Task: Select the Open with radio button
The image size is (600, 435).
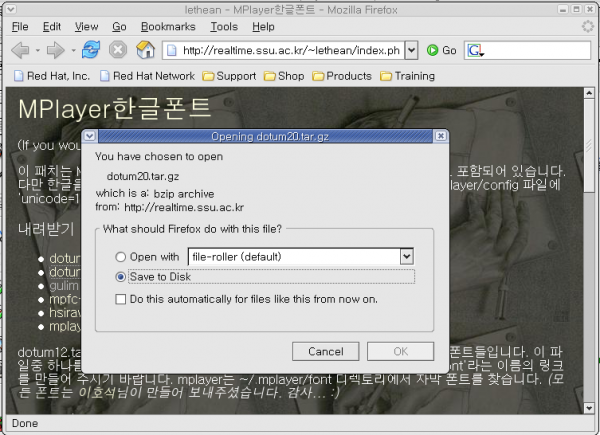Action: (121, 257)
